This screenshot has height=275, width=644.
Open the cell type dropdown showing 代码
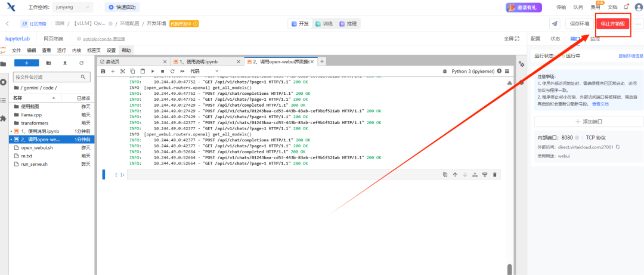(x=205, y=71)
